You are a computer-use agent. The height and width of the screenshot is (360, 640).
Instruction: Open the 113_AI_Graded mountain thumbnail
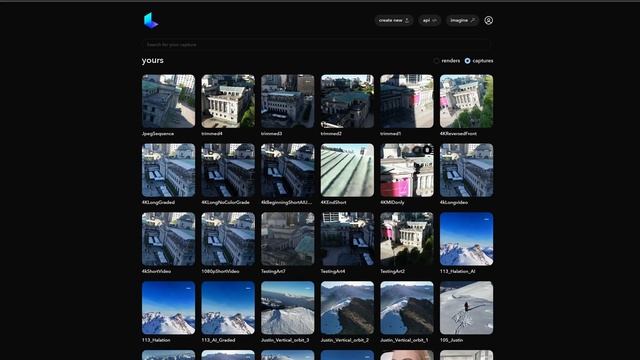pos(228,308)
